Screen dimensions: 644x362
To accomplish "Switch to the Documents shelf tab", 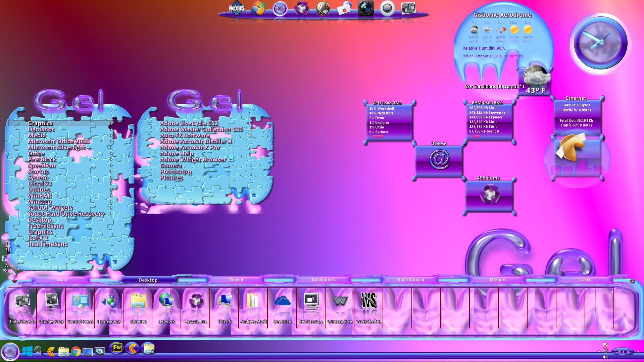I will 323,279.
